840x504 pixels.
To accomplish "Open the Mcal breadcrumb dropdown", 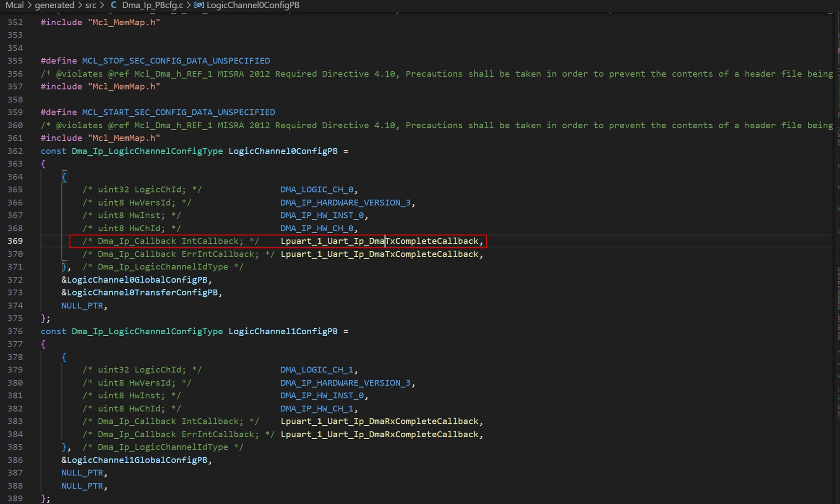I will pyautogui.click(x=14, y=5).
